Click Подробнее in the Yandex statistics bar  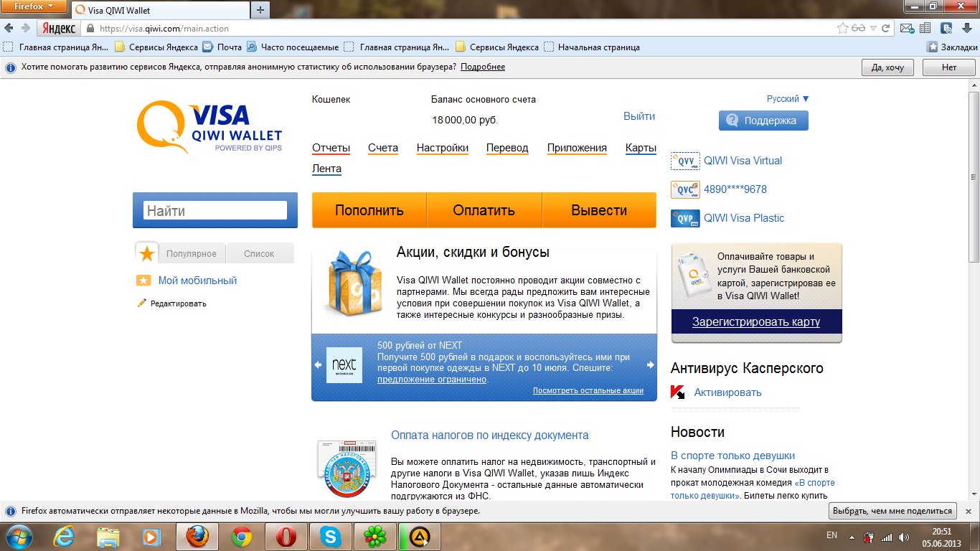click(483, 67)
